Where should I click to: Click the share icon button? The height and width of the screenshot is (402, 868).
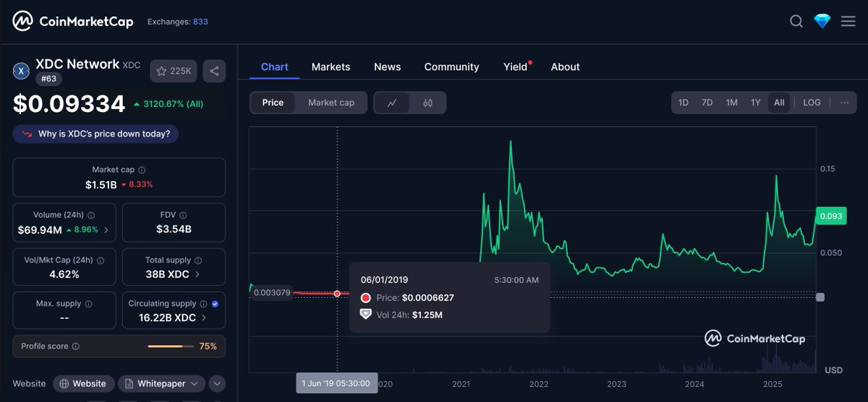coord(215,71)
